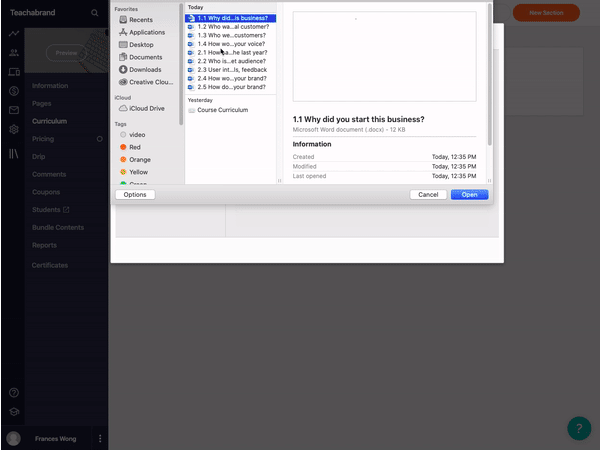Open the teal help chat bubble

tap(579, 428)
